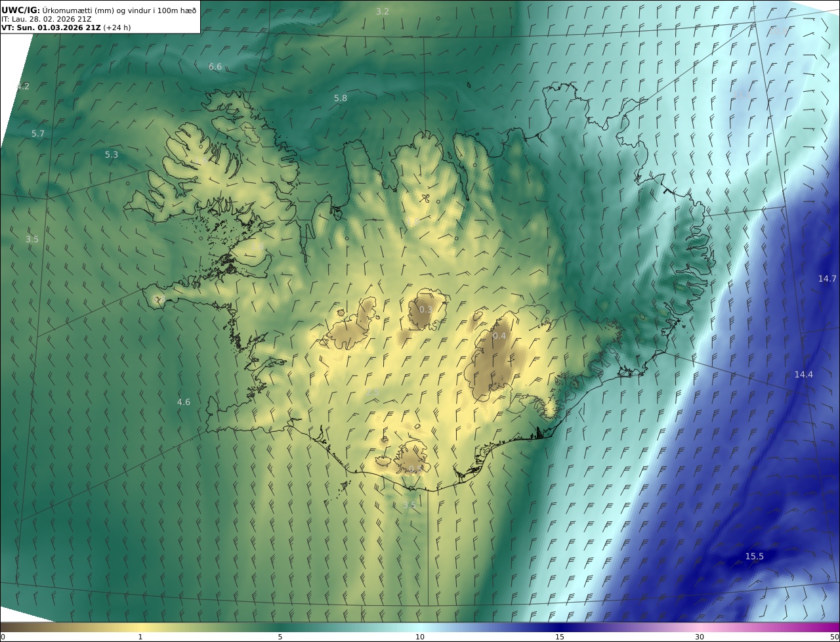Click the 0.5 value on the southern glacier

414,469
